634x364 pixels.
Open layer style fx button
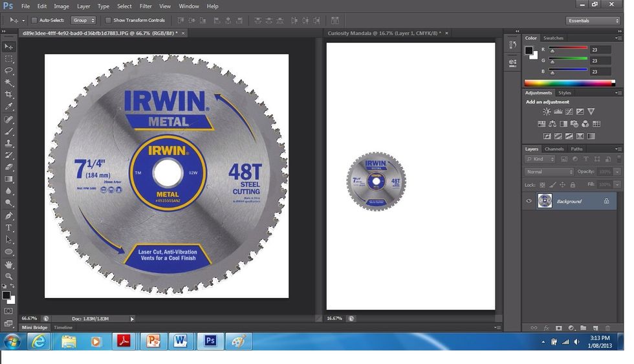click(x=546, y=328)
